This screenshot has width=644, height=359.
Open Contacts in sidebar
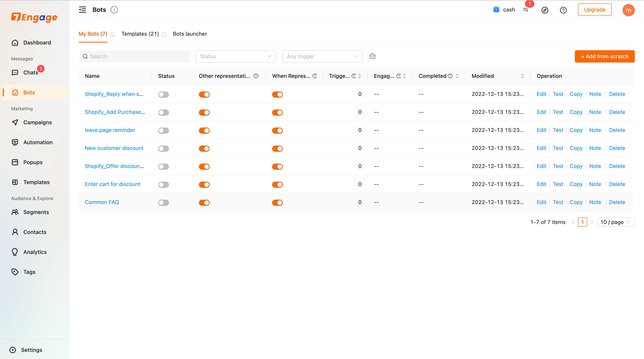click(x=29, y=232)
